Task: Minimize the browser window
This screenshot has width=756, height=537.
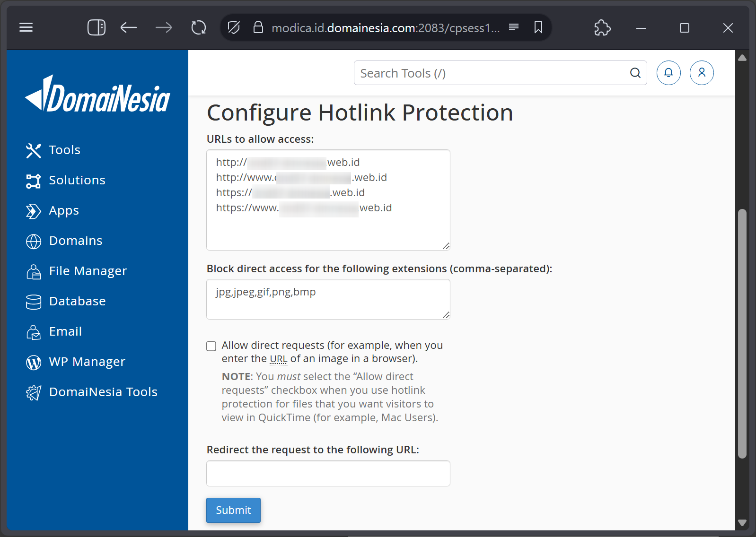Action: pos(641,28)
